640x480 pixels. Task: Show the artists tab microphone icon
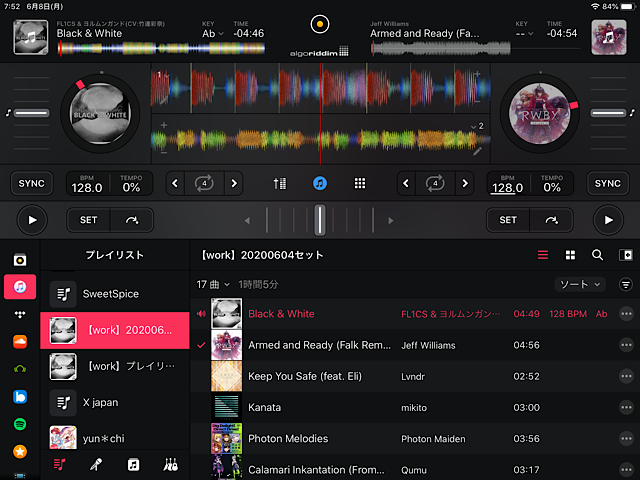click(x=96, y=464)
